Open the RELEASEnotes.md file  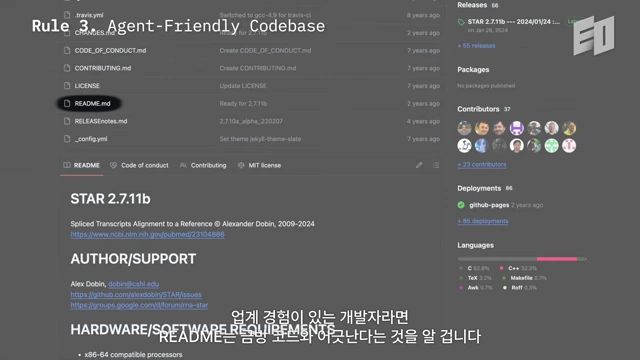tap(101, 121)
